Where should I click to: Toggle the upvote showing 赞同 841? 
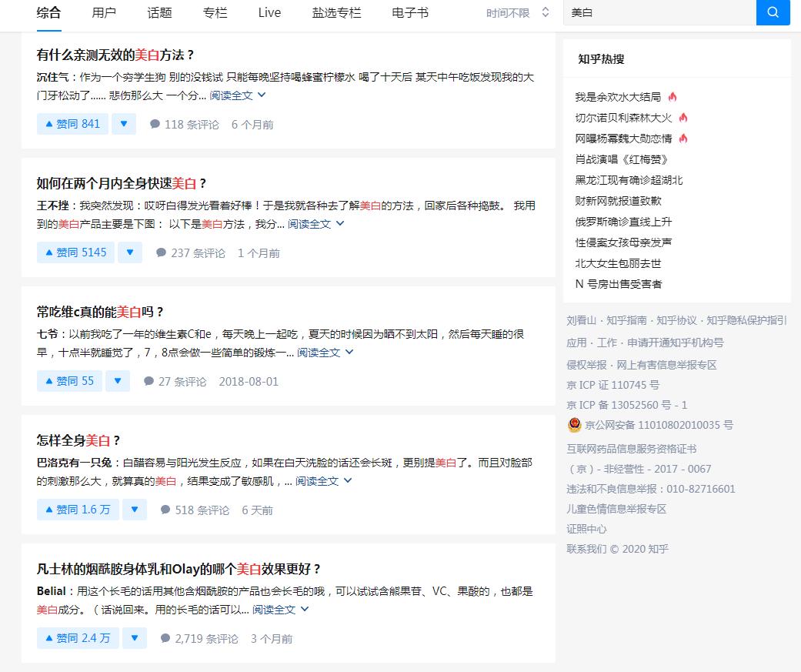point(72,123)
